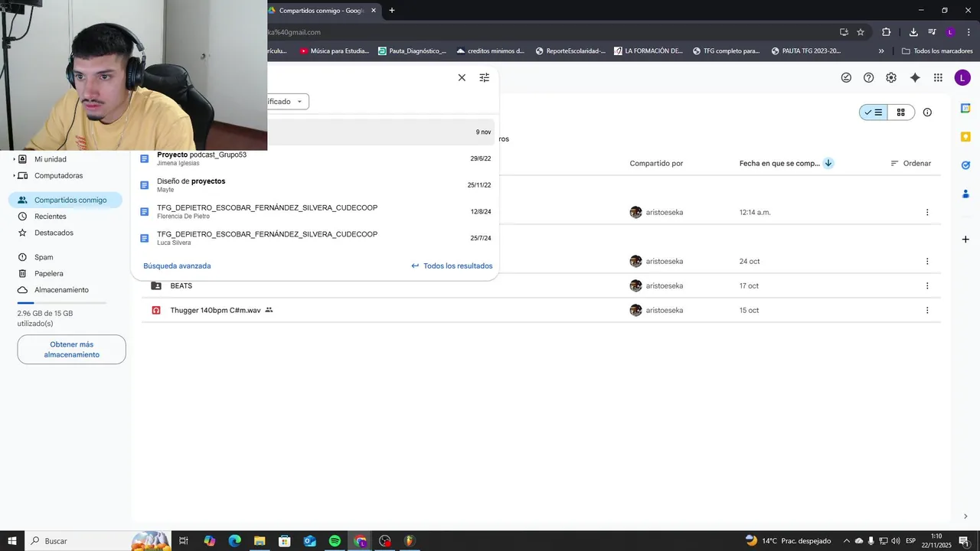The image size is (980, 551).
Task: Reverse the sort direction arrow
Action: click(x=828, y=163)
